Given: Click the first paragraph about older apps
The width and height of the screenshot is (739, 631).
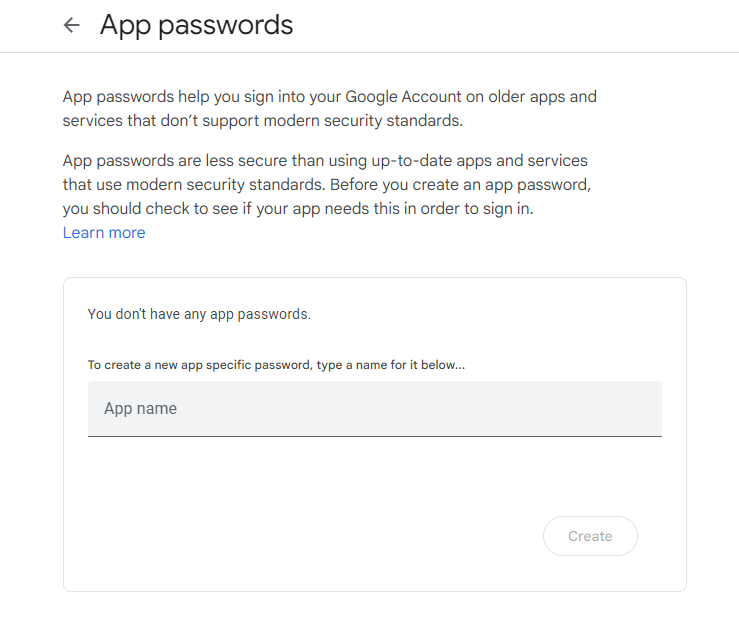Looking at the screenshot, I should [x=329, y=109].
